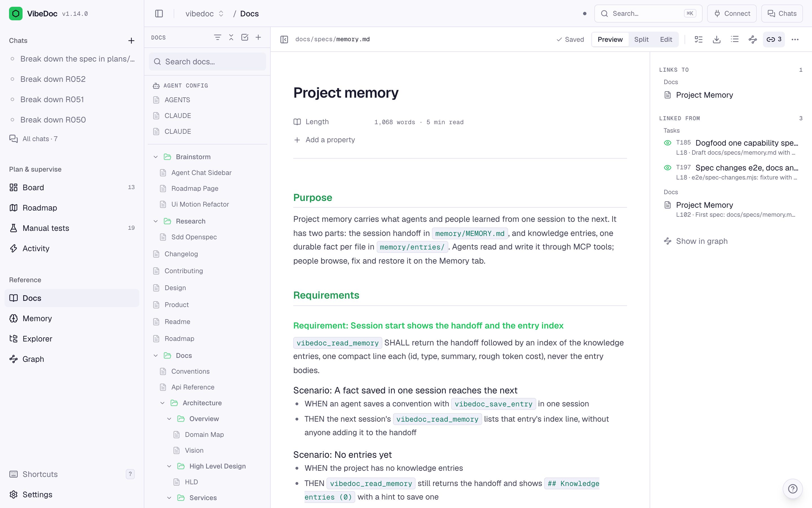Focus the global Search box
812x508 pixels.
point(648,14)
